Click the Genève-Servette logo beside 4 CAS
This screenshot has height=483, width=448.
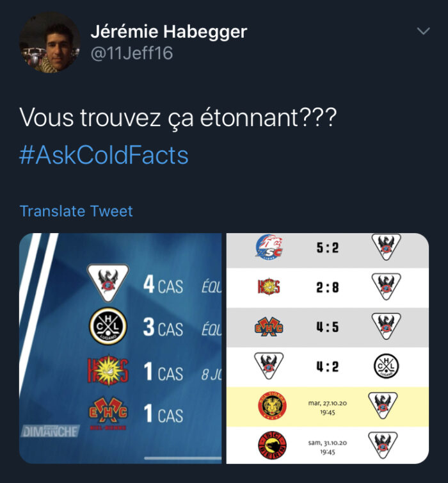point(108,282)
